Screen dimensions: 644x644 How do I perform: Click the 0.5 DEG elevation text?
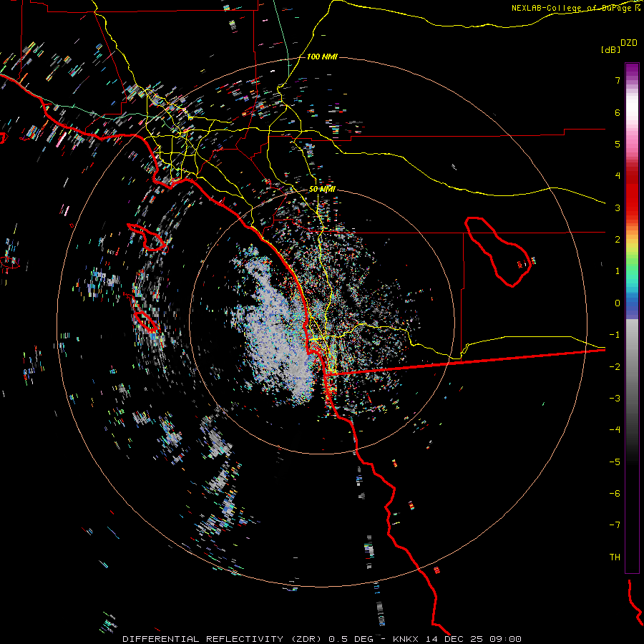click(x=351, y=639)
